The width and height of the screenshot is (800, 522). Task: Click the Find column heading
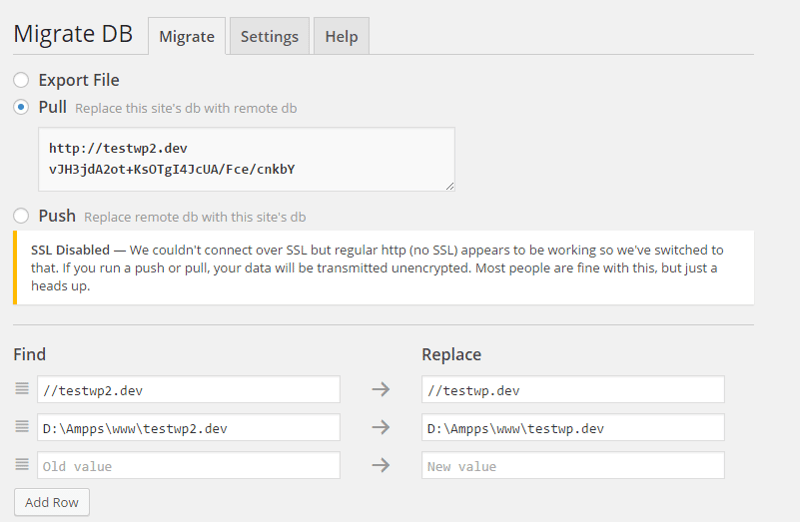click(30, 354)
